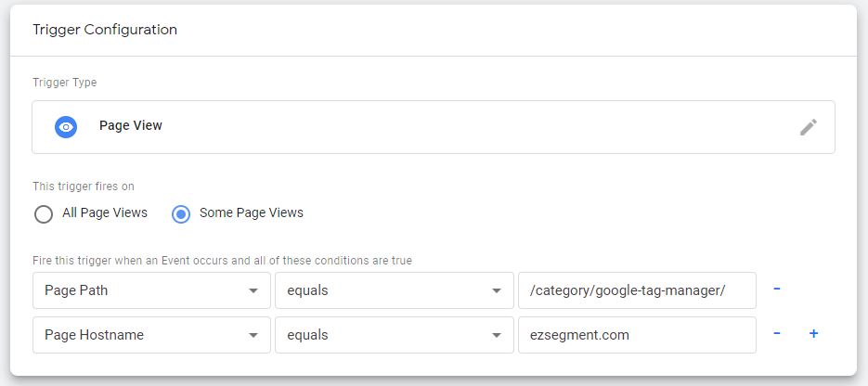Click the Page View label text
The width and height of the screenshot is (868, 386).
[131, 126]
